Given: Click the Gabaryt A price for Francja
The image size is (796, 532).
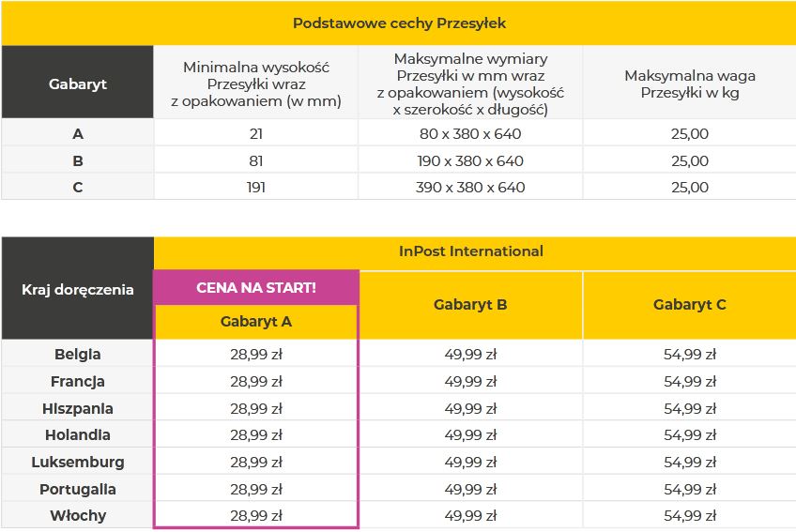Looking at the screenshot, I should [256, 382].
